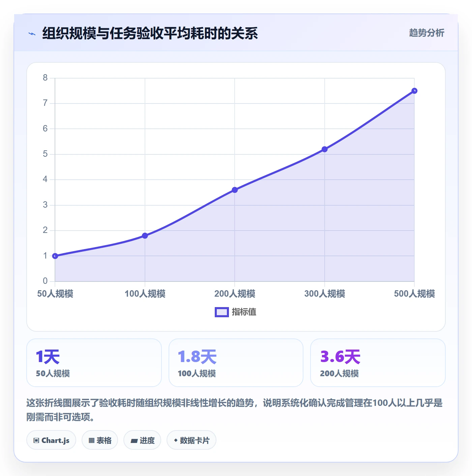This screenshot has height=476, width=472.
Task: Select the data point for 300人规模
Action: 325,149
